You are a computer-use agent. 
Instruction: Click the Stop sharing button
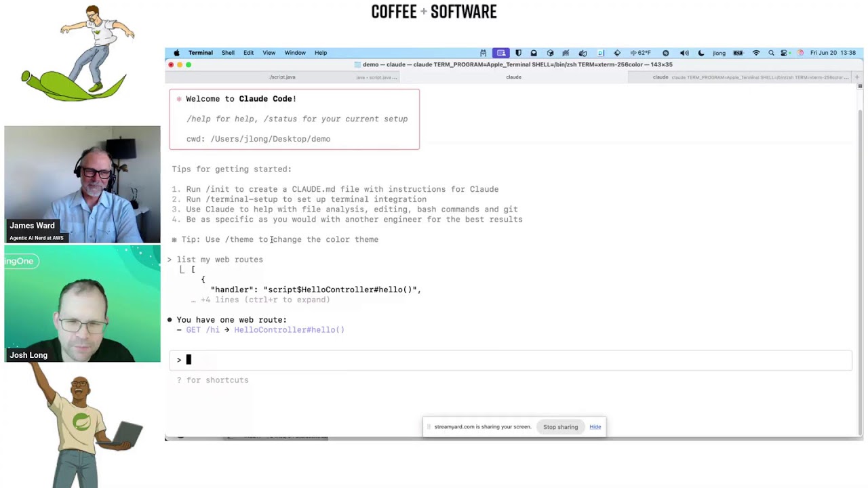(560, 427)
